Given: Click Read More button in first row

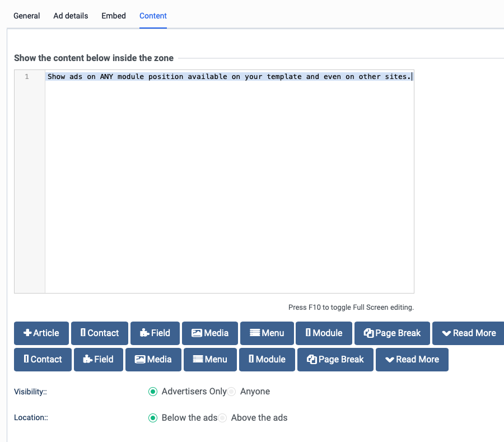Looking at the screenshot, I should coord(469,333).
